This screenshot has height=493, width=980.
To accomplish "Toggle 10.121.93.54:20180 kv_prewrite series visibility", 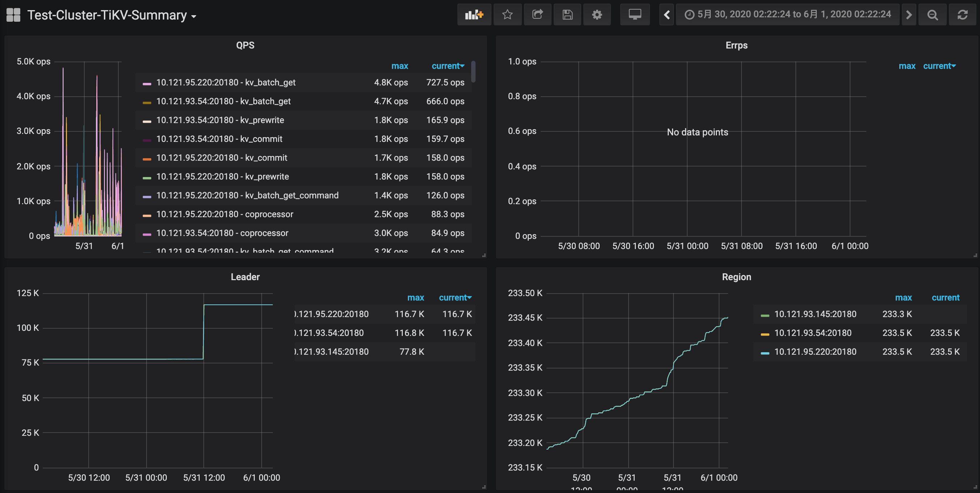I will [220, 120].
